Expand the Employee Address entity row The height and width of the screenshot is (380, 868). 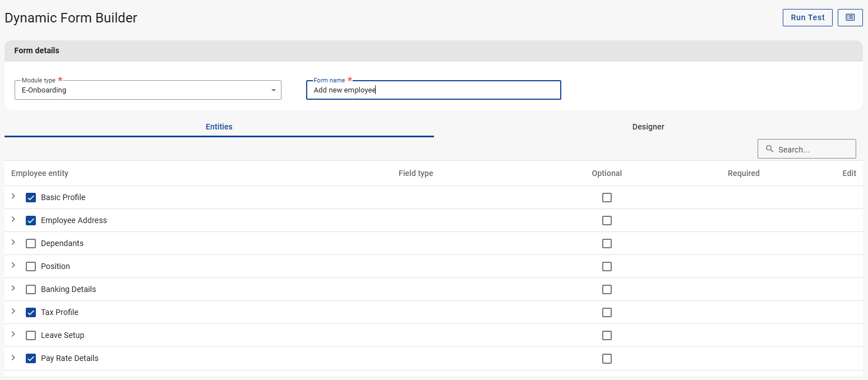[x=13, y=220]
